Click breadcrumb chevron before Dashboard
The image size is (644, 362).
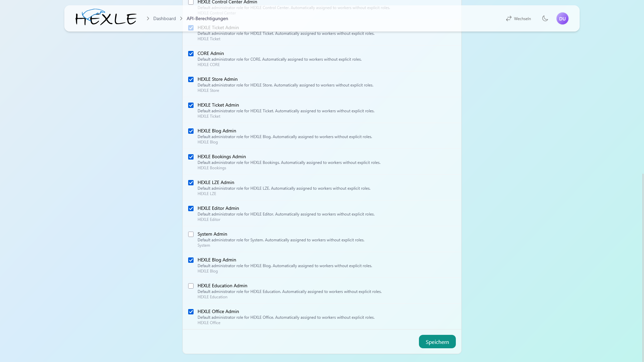pyautogui.click(x=148, y=18)
